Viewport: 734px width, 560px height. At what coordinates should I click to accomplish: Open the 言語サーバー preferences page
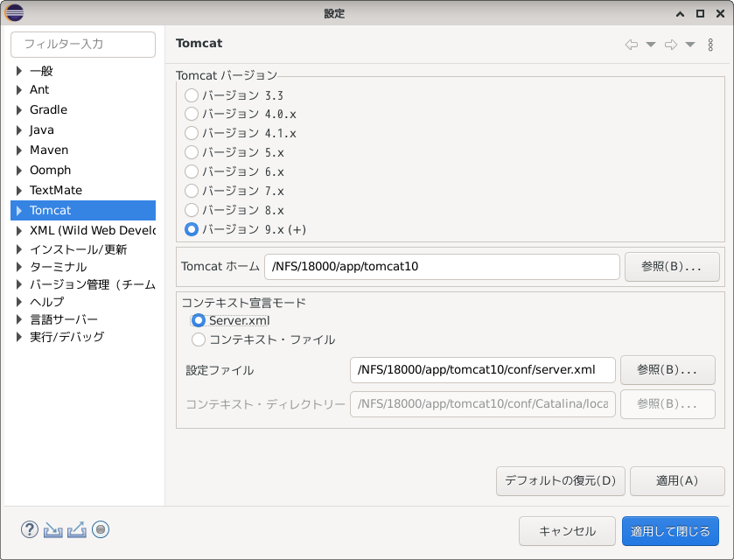(x=64, y=319)
